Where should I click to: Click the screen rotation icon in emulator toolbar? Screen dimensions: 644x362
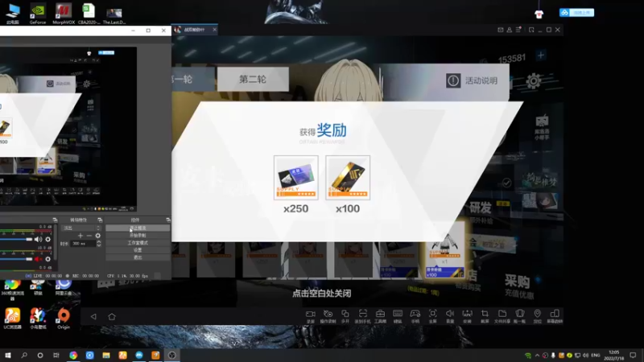pos(555,314)
